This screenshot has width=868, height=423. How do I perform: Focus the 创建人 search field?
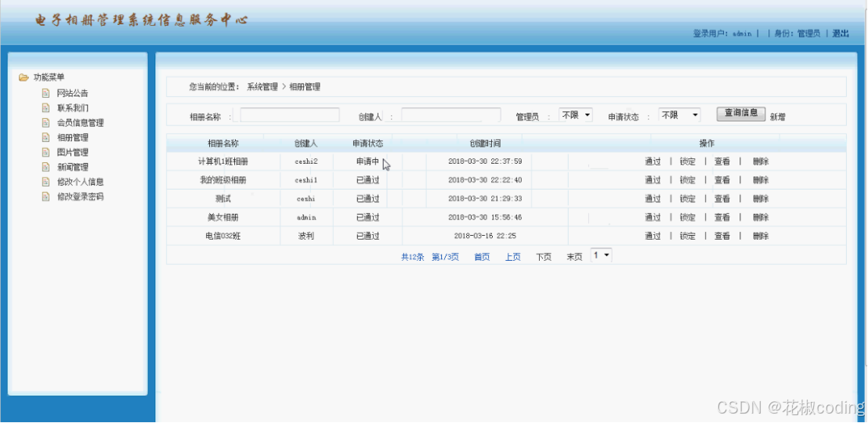[451, 115]
